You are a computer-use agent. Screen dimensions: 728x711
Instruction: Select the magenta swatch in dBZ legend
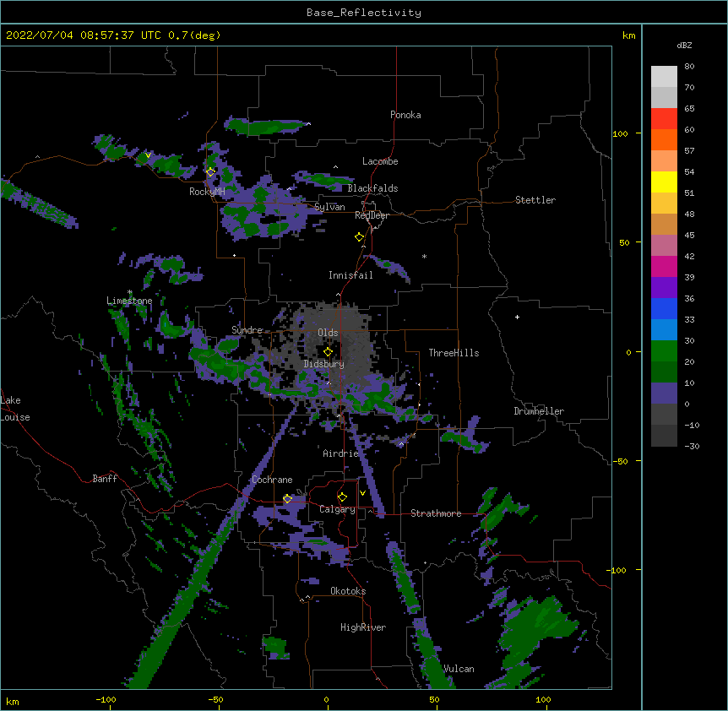(664, 267)
